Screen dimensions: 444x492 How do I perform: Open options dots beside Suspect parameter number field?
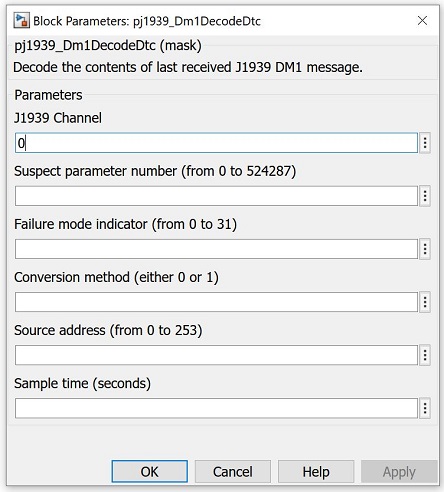(425, 196)
